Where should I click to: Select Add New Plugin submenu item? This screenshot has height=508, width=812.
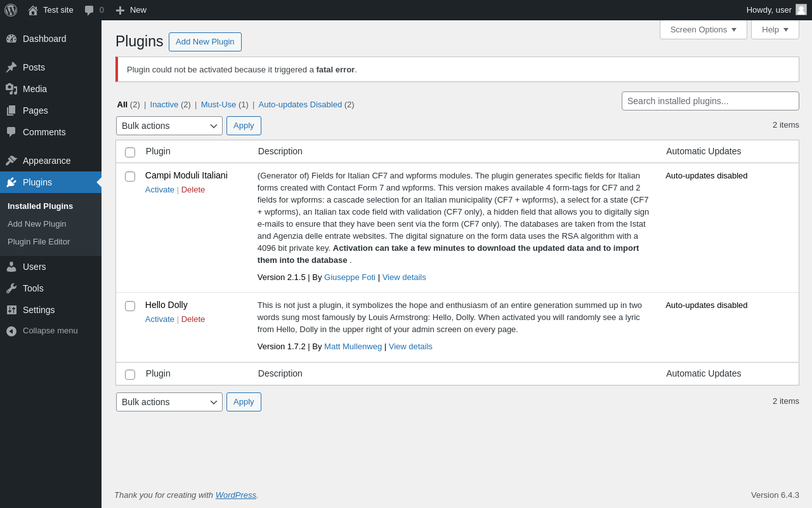click(37, 224)
